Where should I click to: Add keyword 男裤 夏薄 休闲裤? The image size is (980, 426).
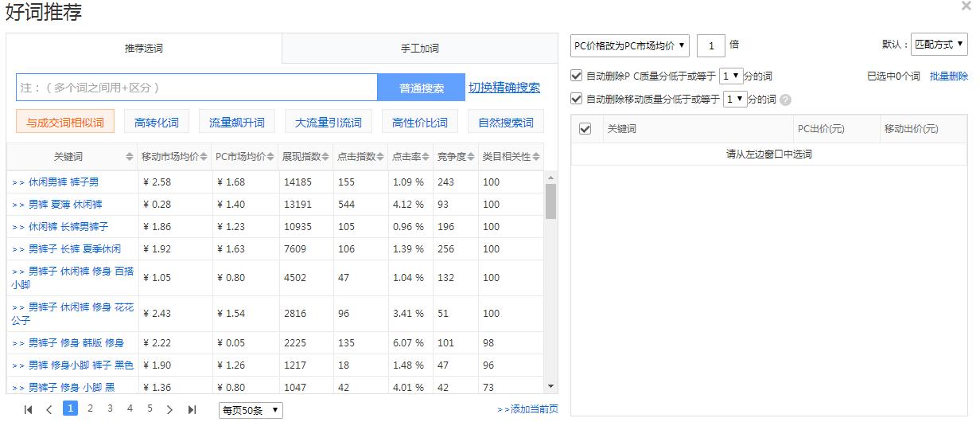click(x=56, y=205)
